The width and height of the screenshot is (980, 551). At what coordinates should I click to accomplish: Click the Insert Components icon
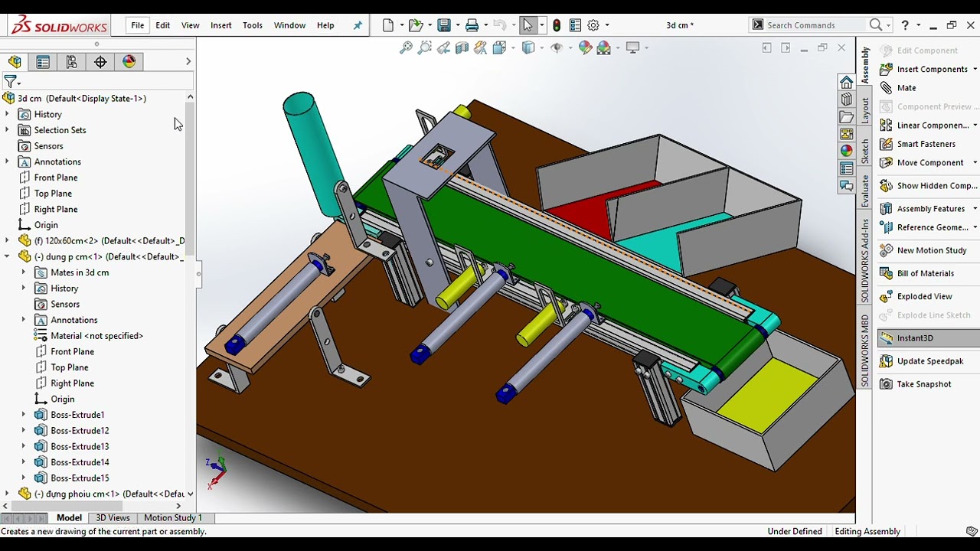887,69
